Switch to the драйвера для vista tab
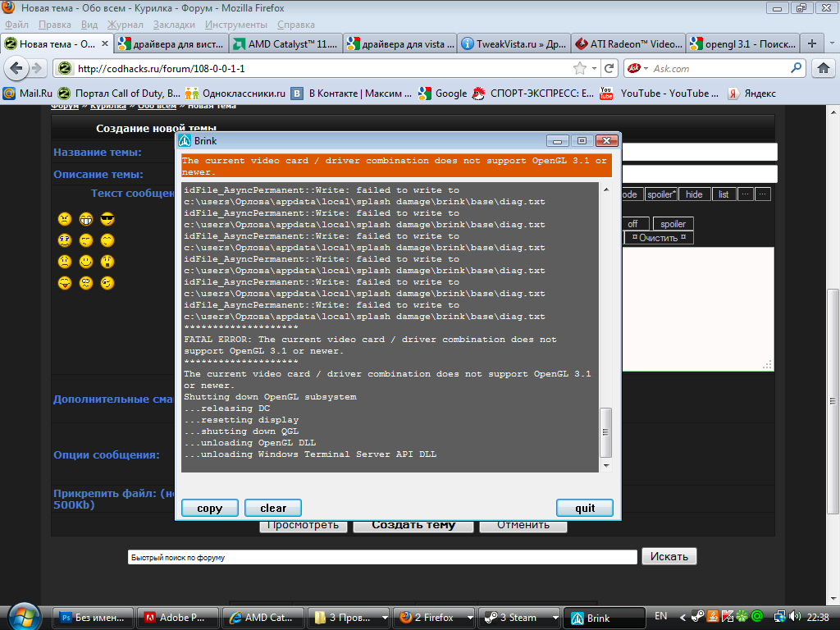 pyautogui.click(x=399, y=44)
